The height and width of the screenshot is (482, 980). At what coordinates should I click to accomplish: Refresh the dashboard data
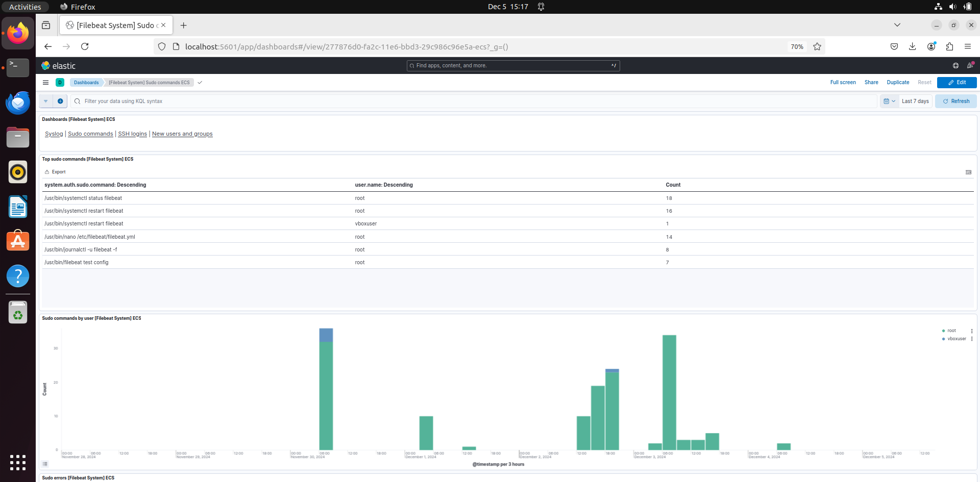click(x=955, y=101)
